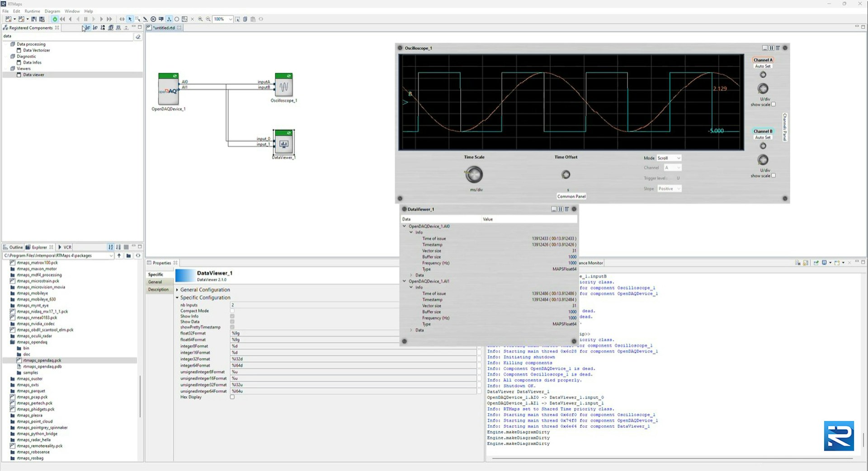This screenshot has height=471, width=868.
Task: Click the delete X toolbar icon
Action: click(192, 19)
